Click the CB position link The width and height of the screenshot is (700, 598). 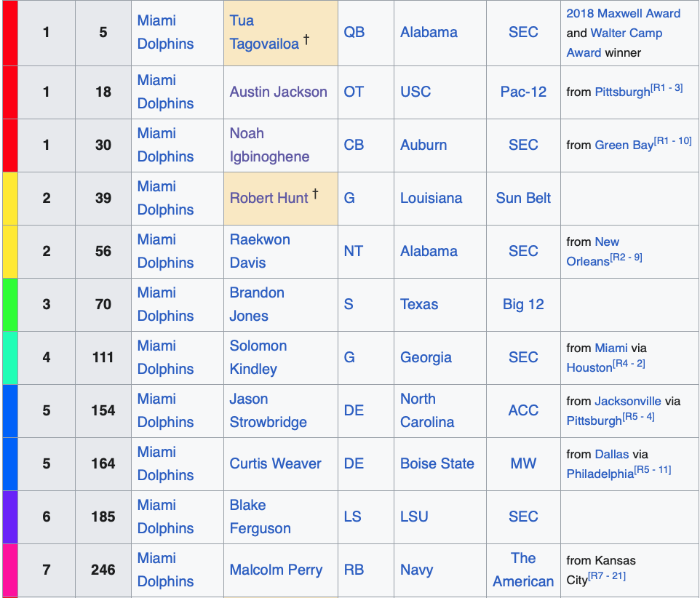click(x=354, y=145)
